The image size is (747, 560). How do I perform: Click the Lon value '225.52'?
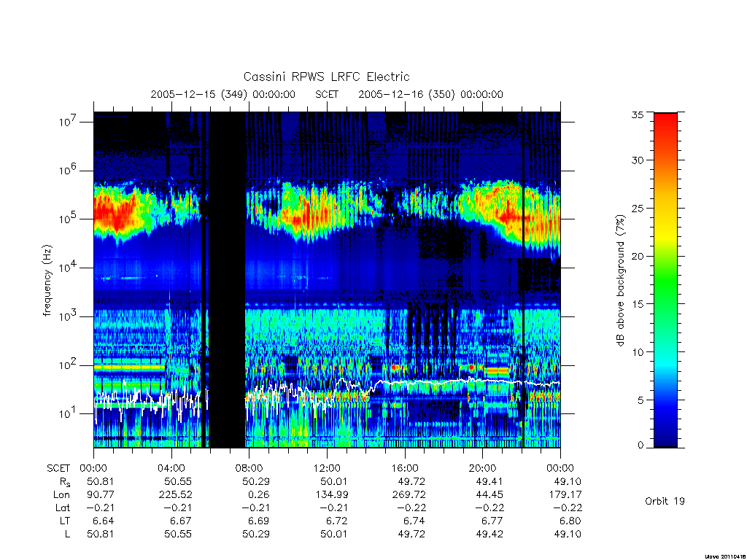[x=175, y=495]
